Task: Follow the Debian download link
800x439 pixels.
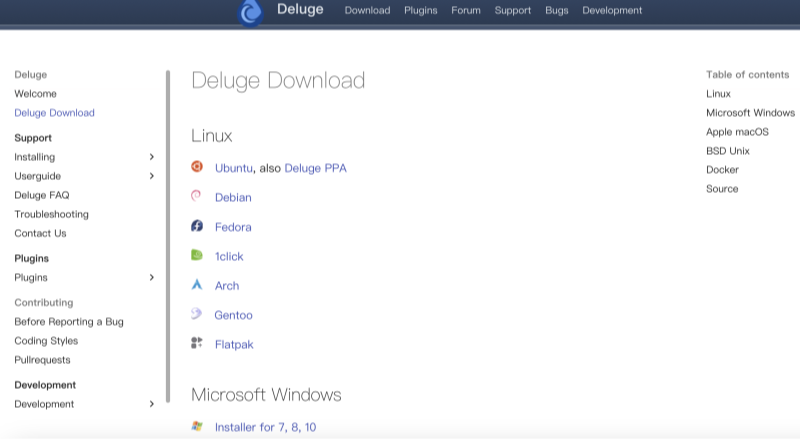Action: tap(233, 198)
